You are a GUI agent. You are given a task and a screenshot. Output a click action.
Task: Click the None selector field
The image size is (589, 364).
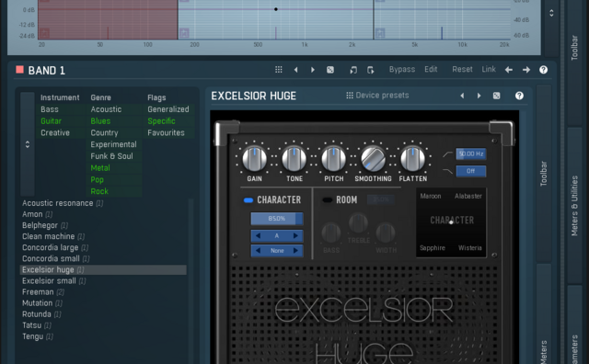coord(277,250)
